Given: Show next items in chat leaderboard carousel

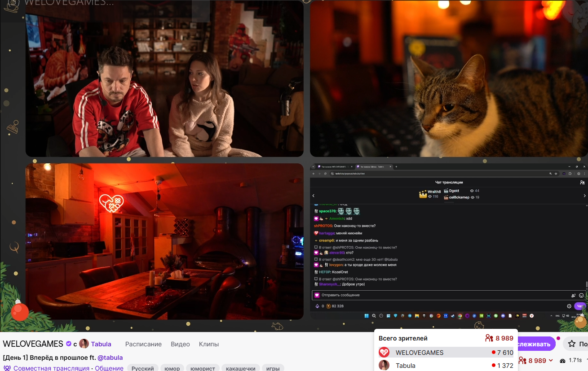Looking at the screenshot, I should pos(584,196).
